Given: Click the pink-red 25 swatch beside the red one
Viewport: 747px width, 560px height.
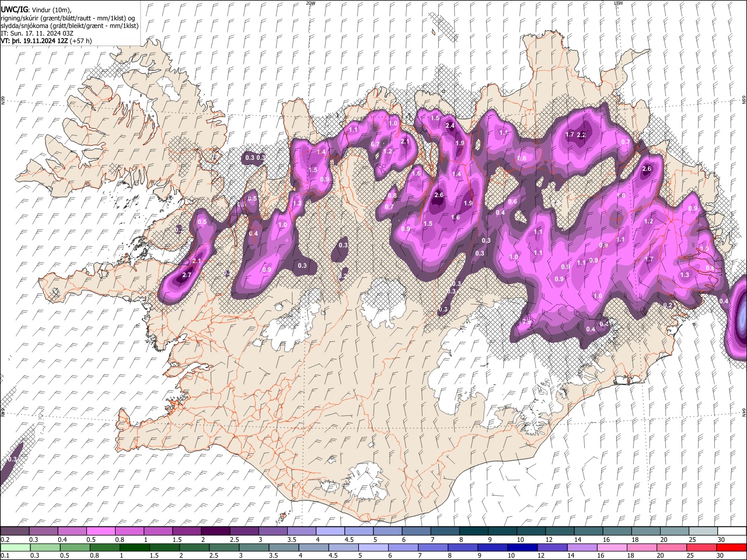Looking at the screenshot, I should (x=702, y=548).
